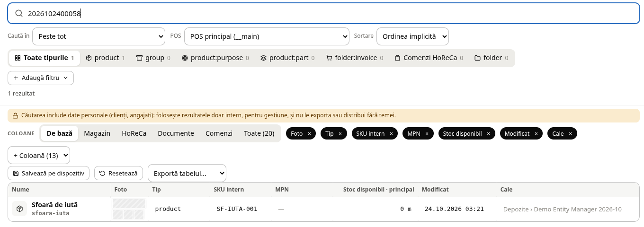Click the product cube icon beside Sfoară de iută

19,209
